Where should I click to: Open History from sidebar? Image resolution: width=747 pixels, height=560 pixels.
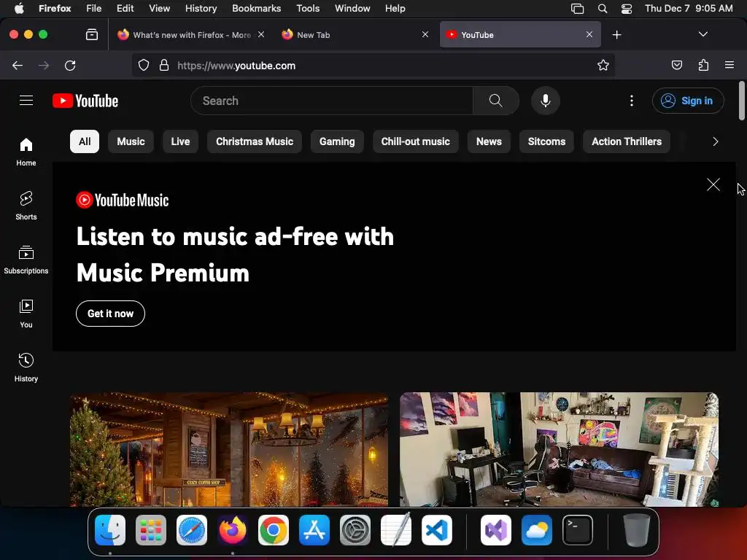coord(26,367)
